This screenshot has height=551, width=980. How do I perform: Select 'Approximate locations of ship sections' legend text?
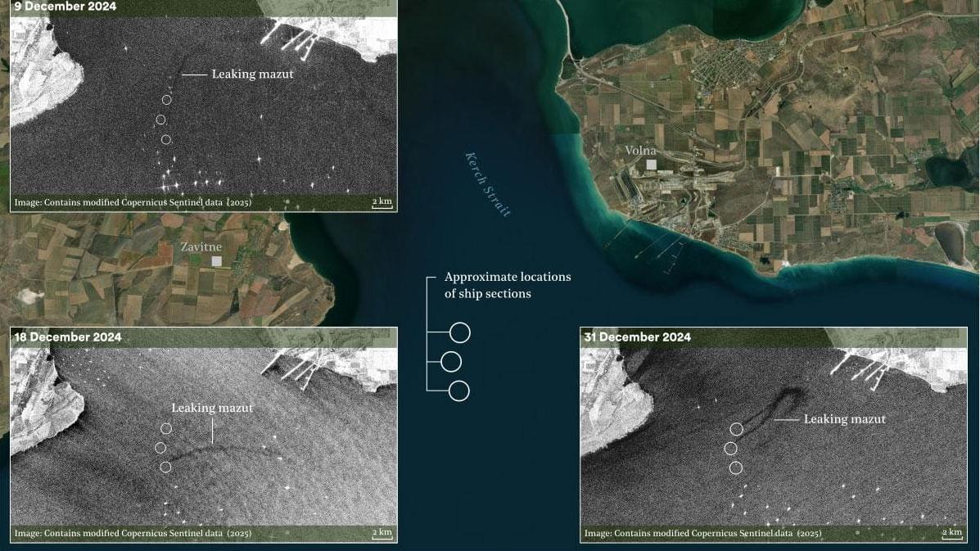click(x=508, y=285)
